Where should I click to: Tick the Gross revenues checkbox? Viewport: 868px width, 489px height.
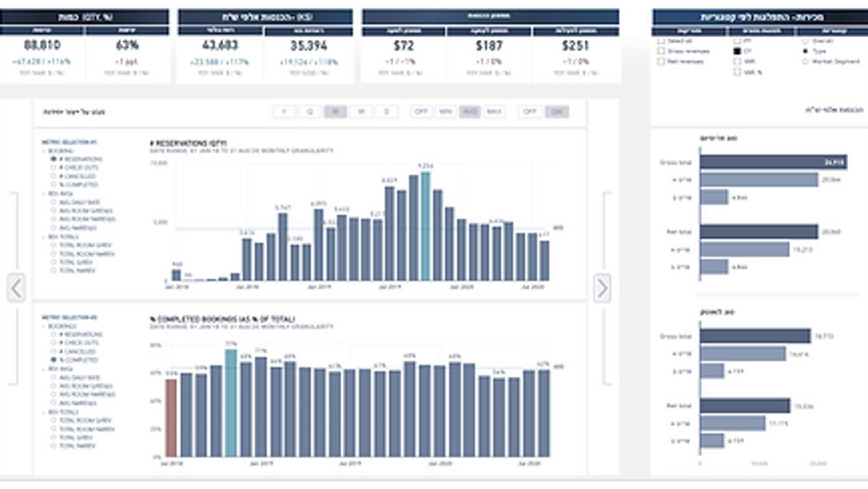click(661, 51)
